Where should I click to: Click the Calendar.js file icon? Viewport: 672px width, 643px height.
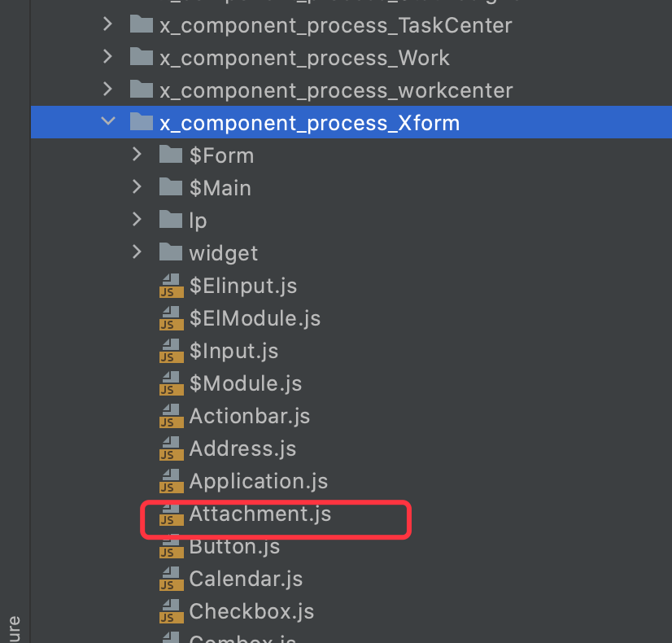[x=169, y=580]
